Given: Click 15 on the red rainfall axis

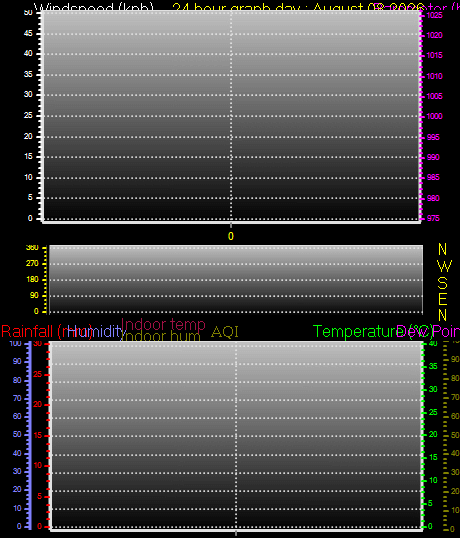Looking at the screenshot, I should tap(38, 435).
